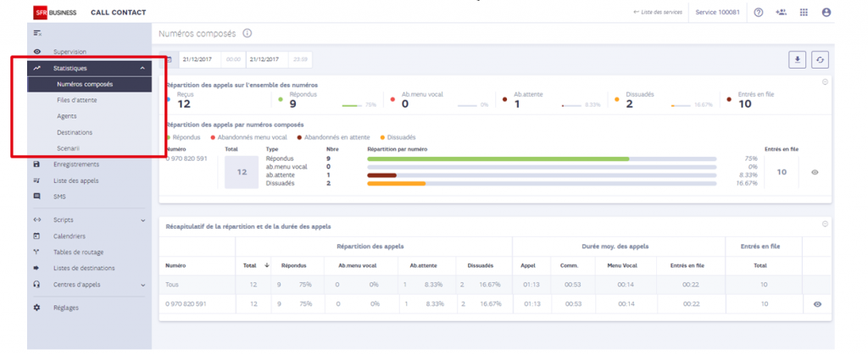The height and width of the screenshot is (355, 868).
Task: Click the download export icon
Action: click(797, 59)
